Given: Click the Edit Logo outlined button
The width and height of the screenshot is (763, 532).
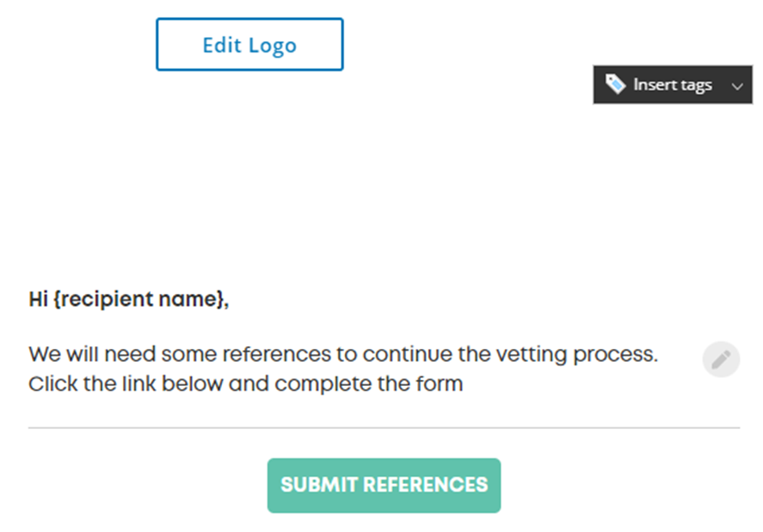Looking at the screenshot, I should coord(249,44).
